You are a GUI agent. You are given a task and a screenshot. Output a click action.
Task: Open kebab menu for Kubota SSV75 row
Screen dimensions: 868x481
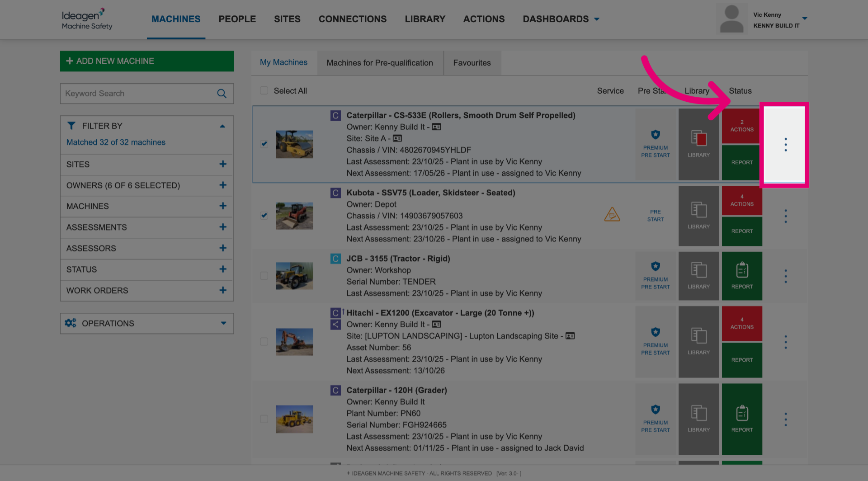click(785, 216)
